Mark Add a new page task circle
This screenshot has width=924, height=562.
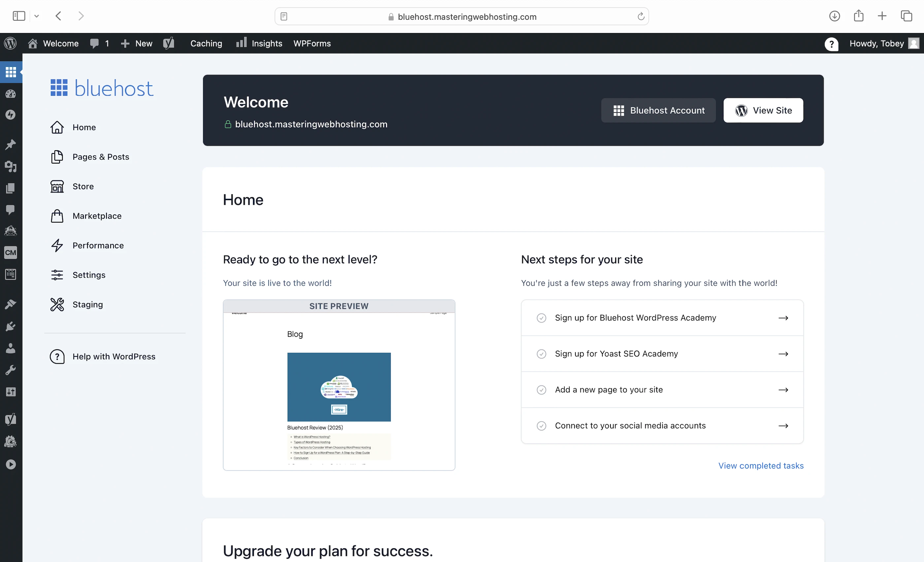click(541, 390)
